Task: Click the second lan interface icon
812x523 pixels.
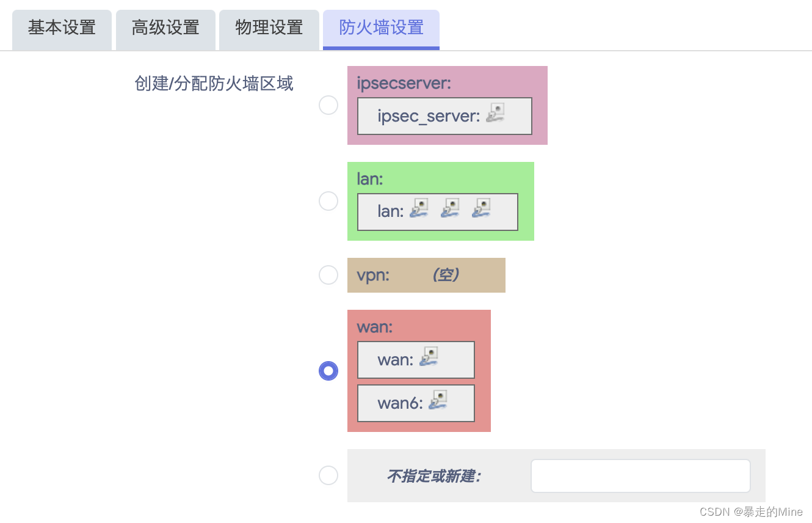Action: click(450, 208)
